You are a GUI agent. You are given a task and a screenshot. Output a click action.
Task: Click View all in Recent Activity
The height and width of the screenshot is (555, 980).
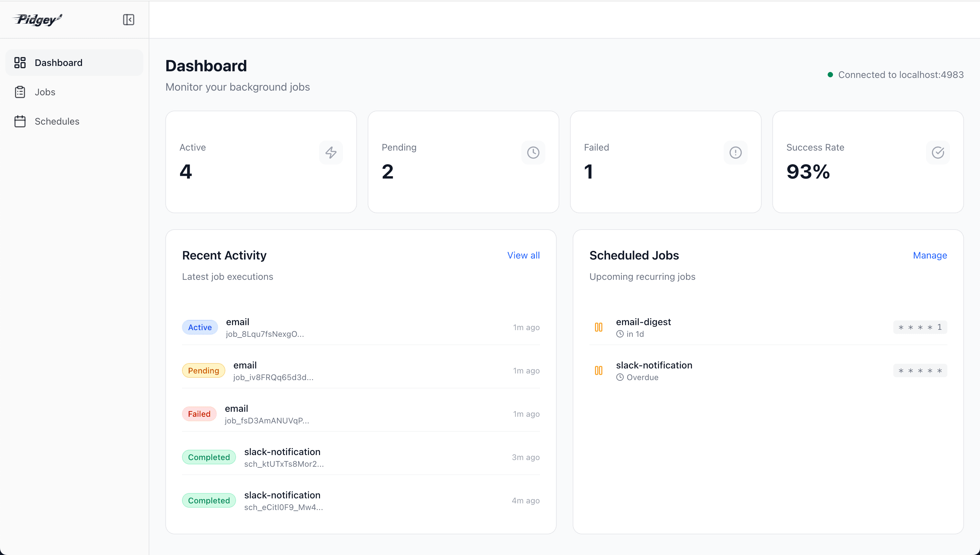click(x=523, y=255)
